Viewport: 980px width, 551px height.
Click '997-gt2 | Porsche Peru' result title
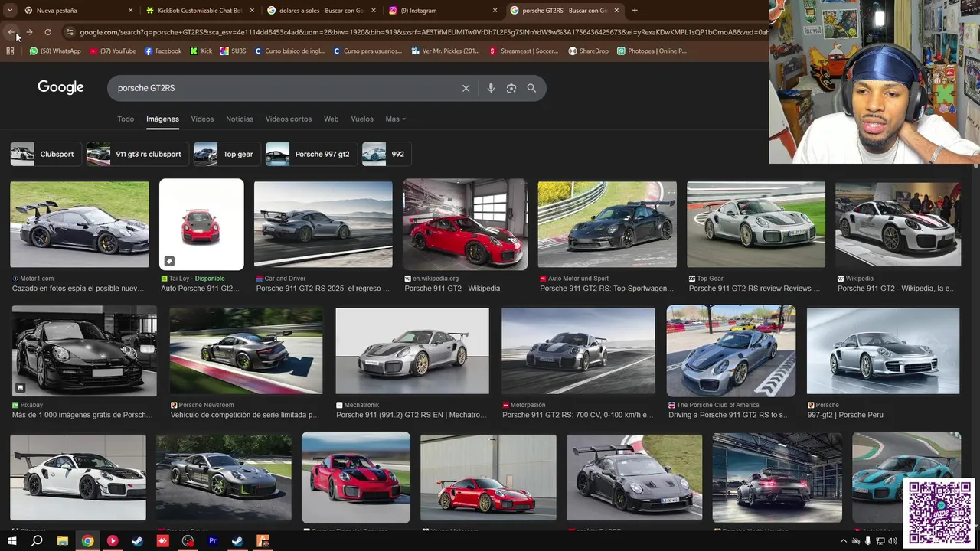pos(845,415)
